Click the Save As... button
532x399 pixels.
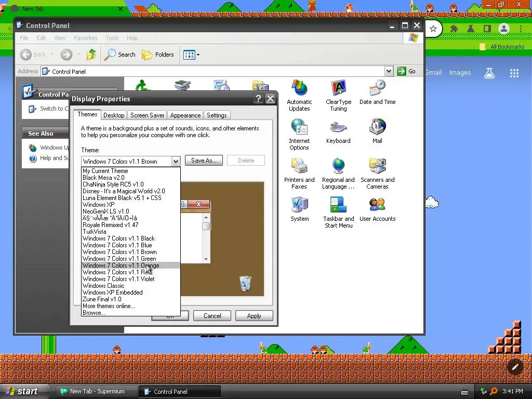click(x=204, y=161)
